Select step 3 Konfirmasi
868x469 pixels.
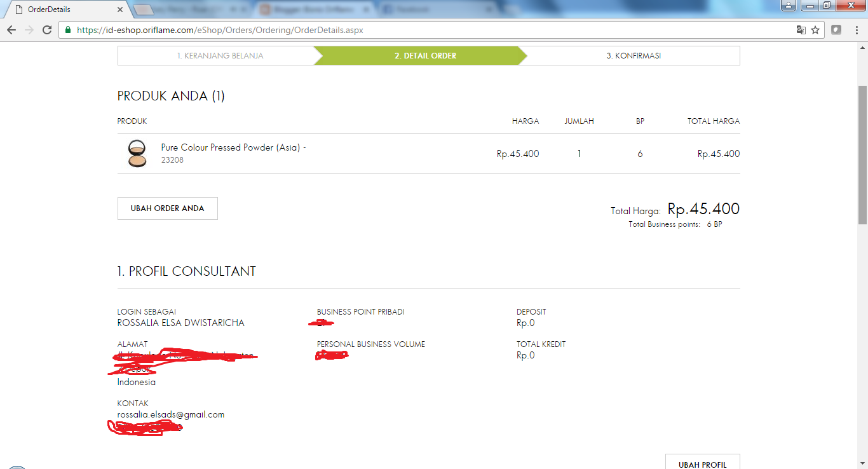pyautogui.click(x=634, y=56)
